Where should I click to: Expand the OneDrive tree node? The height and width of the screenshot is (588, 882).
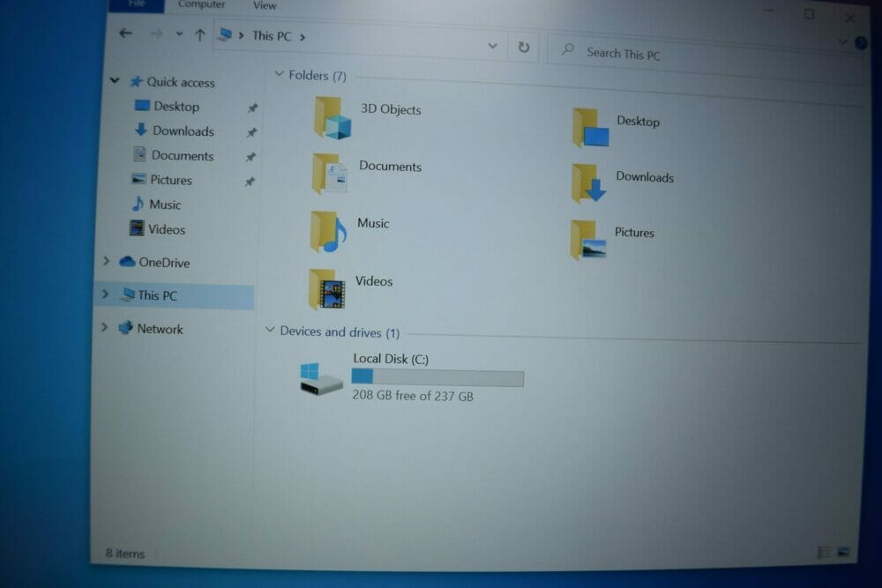(106, 260)
